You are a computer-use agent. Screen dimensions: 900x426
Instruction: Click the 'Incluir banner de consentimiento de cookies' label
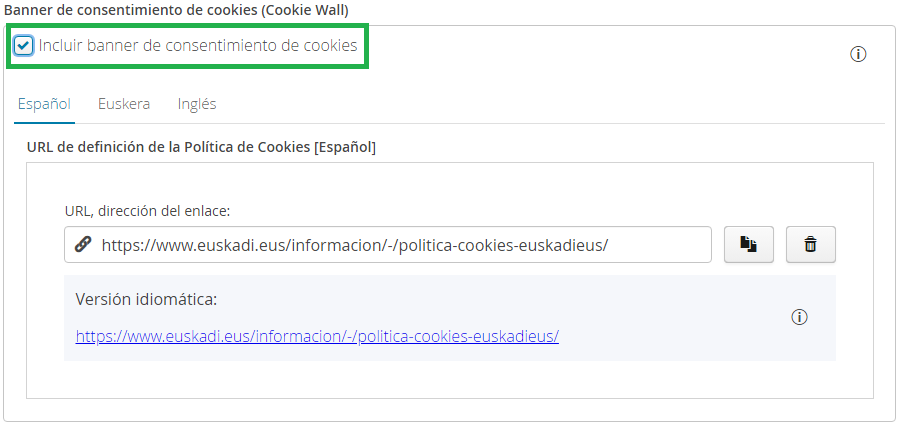[x=198, y=45]
